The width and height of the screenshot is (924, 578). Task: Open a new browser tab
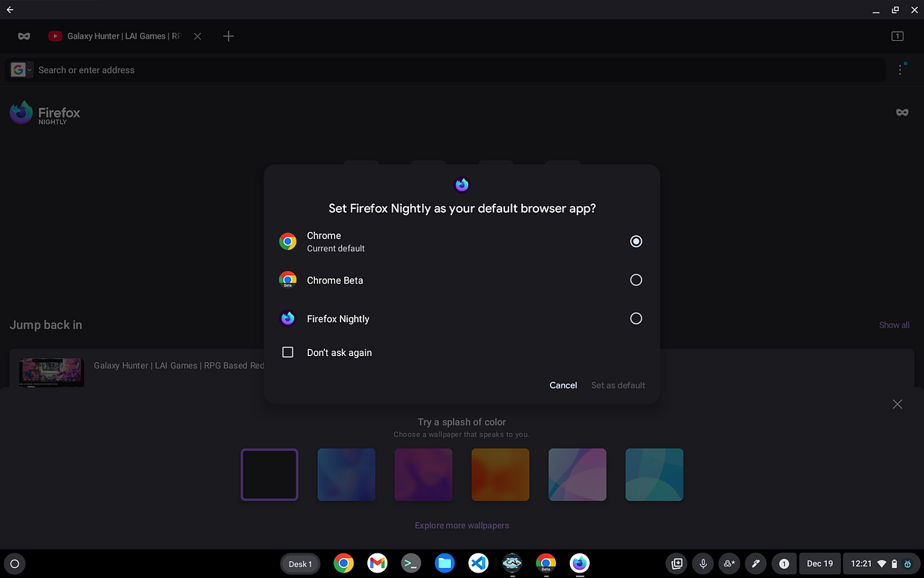[228, 35]
